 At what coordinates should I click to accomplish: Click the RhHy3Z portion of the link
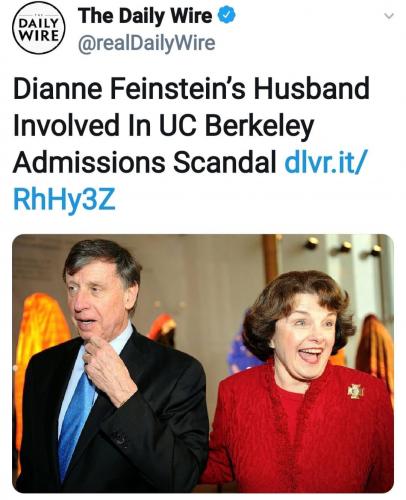(64, 200)
